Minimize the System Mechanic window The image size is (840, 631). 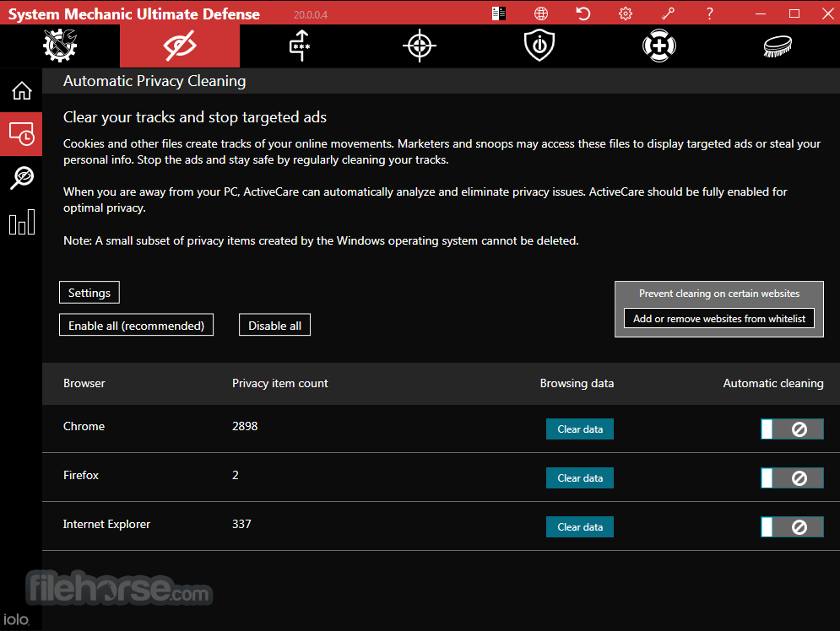[x=760, y=13]
